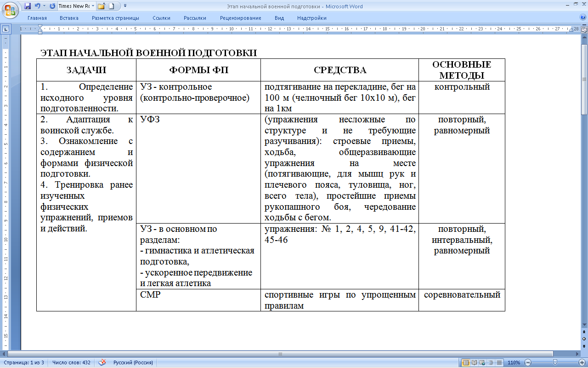This screenshot has width=588, height=368.
Task: Go to previous page browse arrow
Action: (x=584, y=332)
